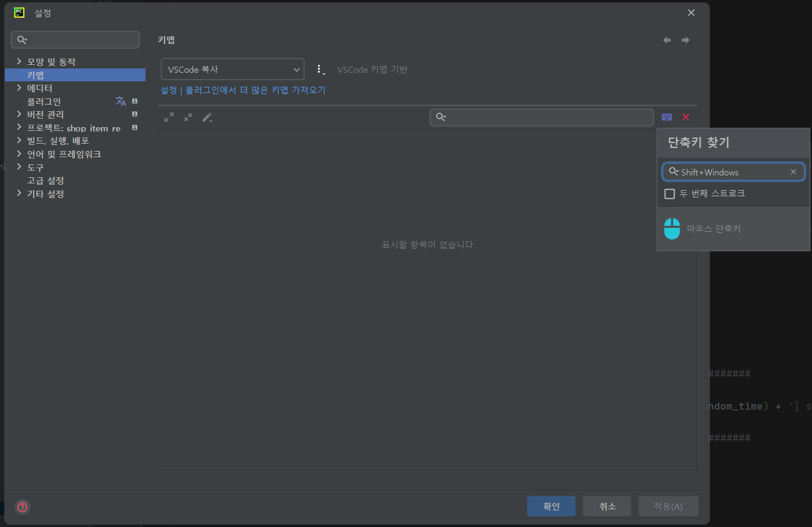Click the find-by-shortcut keyboard icon
The width and height of the screenshot is (812, 527).
(666, 117)
